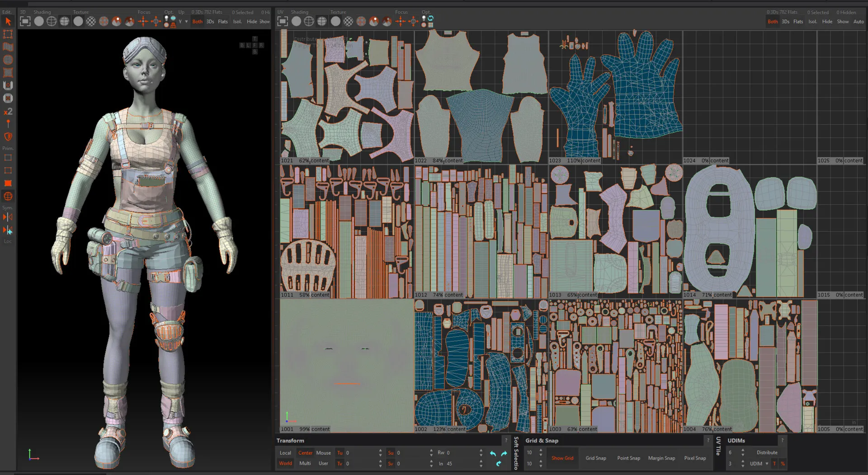Click the mirror symmetry icon under Sym
This screenshot has width=868, height=475.
tap(8, 217)
